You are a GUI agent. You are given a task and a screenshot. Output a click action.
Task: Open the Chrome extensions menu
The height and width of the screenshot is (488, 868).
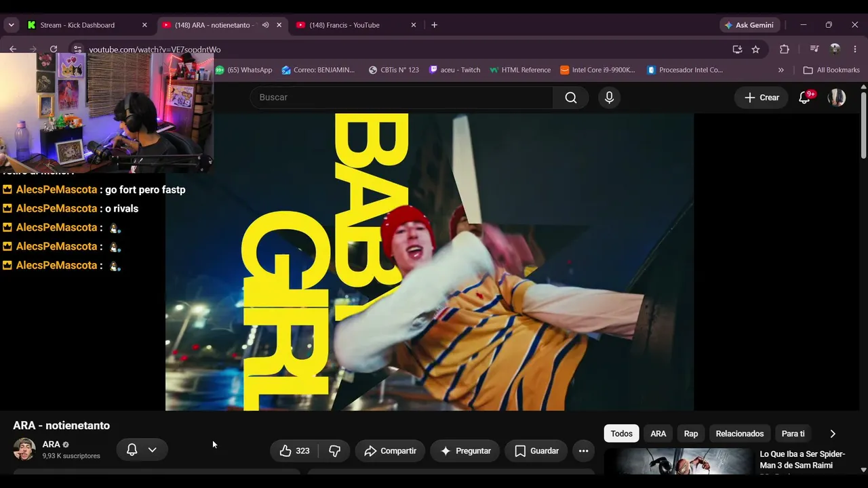(785, 49)
